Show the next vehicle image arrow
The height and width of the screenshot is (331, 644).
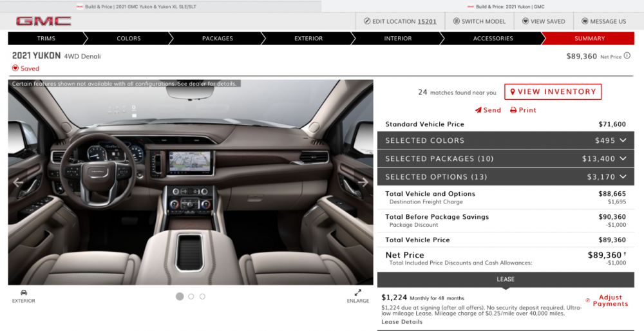[363, 182]
